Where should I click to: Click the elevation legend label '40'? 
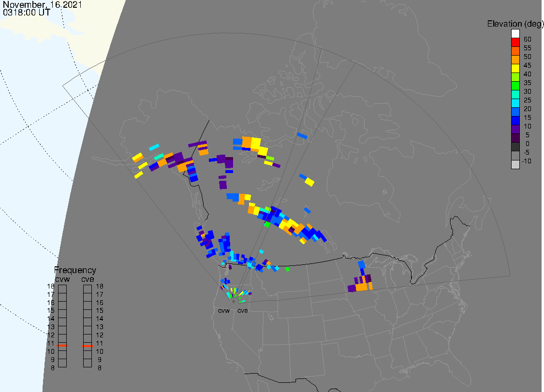[x=528, y=74]
